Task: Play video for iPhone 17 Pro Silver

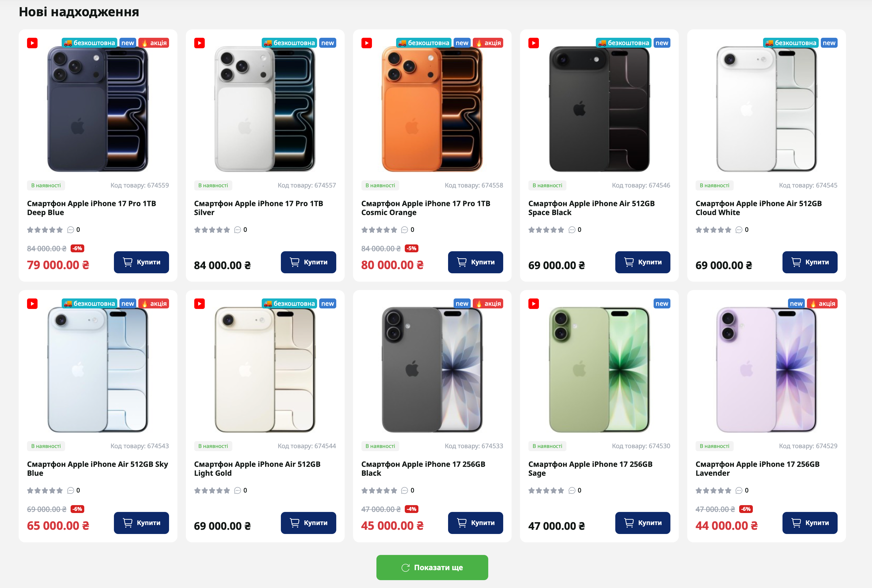Action: click(199, 43)
